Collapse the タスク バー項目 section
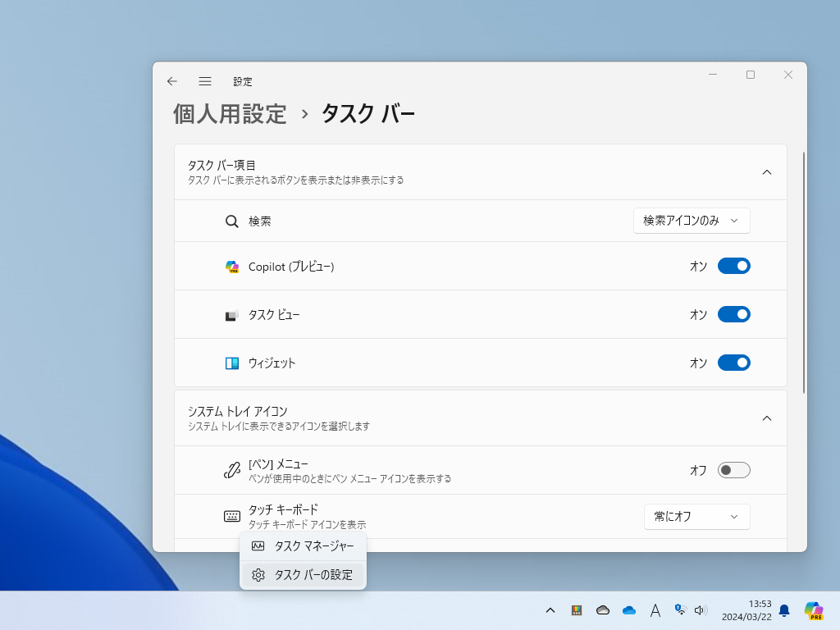The height and width of the screenshot is (630, 840). coord(767,172)
